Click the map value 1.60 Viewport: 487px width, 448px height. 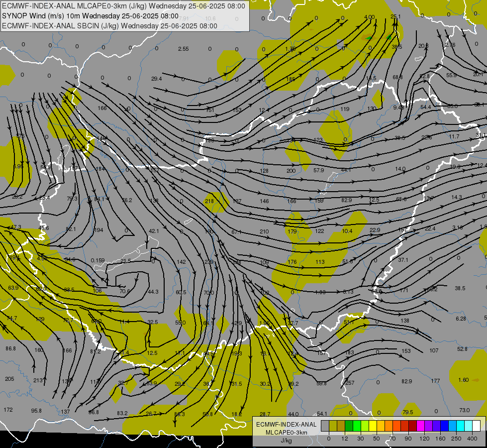pyautogui.click(x=464, y=380)
